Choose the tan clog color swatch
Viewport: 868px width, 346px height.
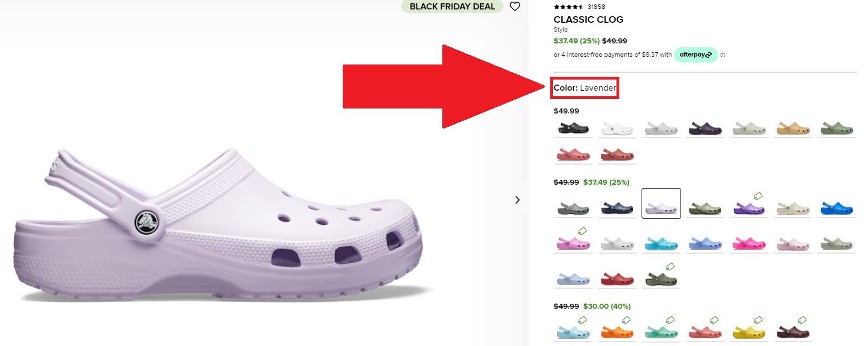(x=792, y=128)
